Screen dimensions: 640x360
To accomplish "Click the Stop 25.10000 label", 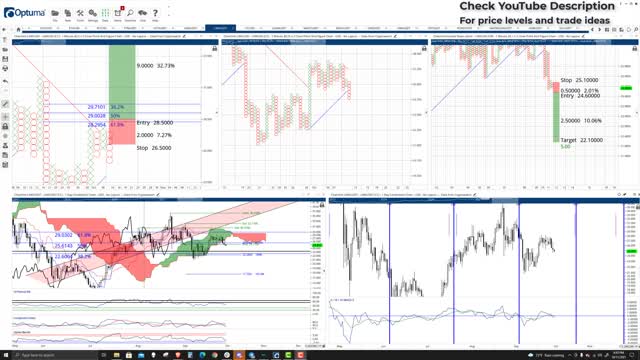I will [x=579, y=80].
